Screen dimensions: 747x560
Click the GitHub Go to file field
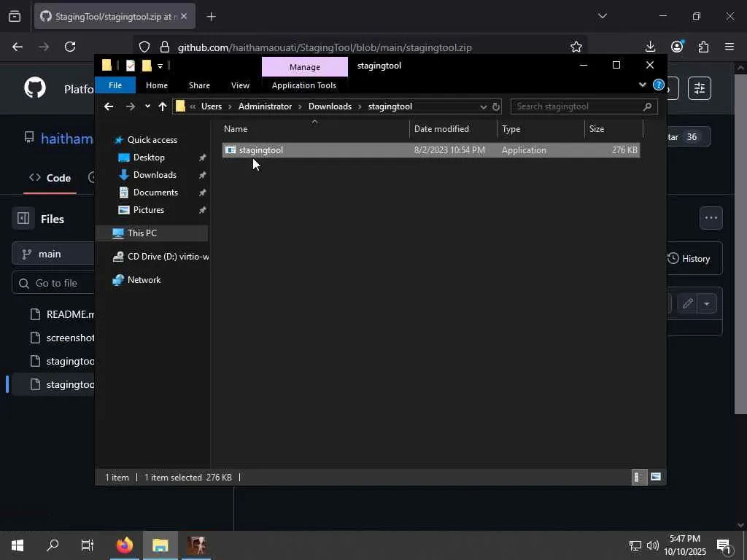(x=53, y=283)
